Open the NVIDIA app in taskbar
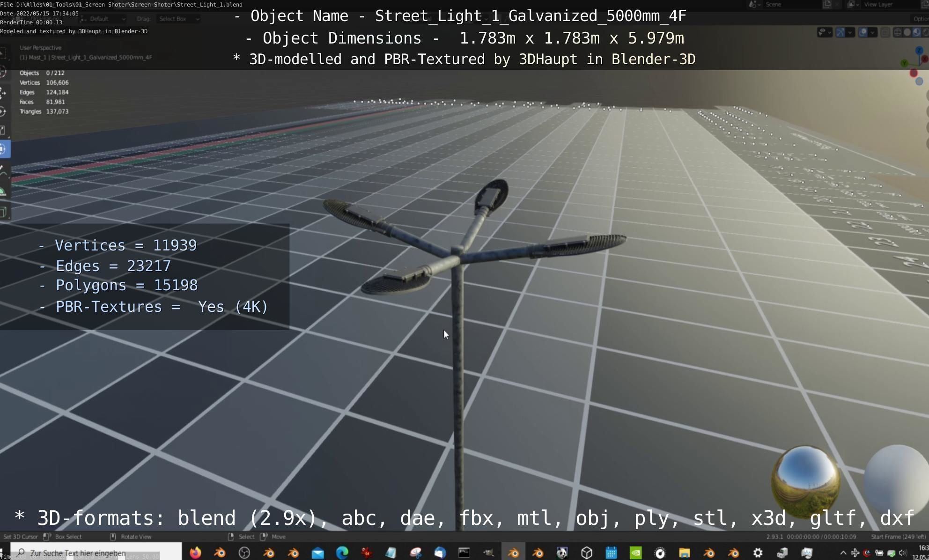The height and width of the screenshot is (560, 929). pos(635,553)
